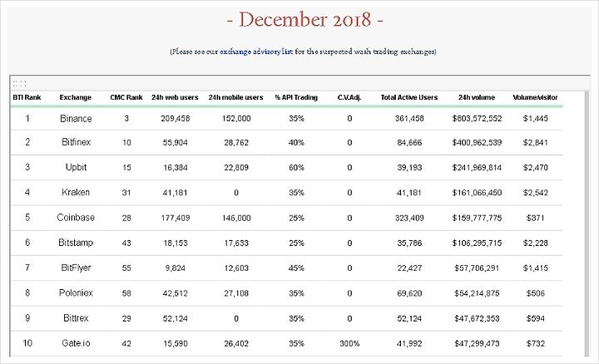599x364 pixels.
Task: Sort by 24h web users header
Action: tap(175, 97)
